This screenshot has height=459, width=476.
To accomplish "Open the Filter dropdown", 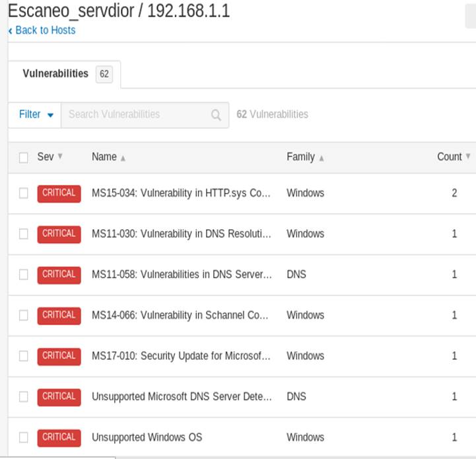I will [x=36, y=114].
